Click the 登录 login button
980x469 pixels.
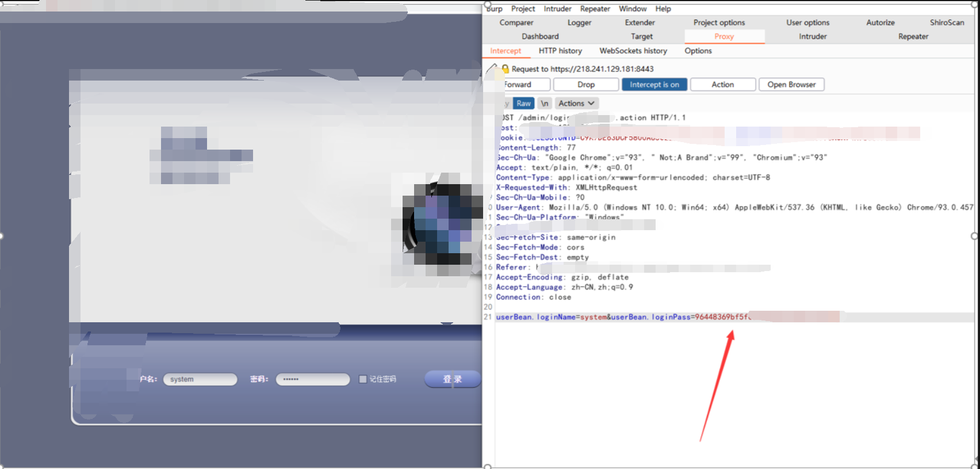pyautogui.click(x=453, y=379)
